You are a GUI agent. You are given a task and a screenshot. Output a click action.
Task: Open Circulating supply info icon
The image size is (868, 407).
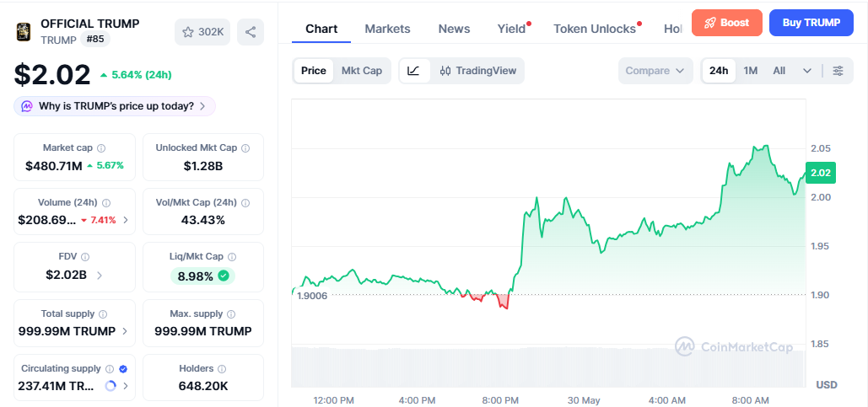tap(110, 369)
